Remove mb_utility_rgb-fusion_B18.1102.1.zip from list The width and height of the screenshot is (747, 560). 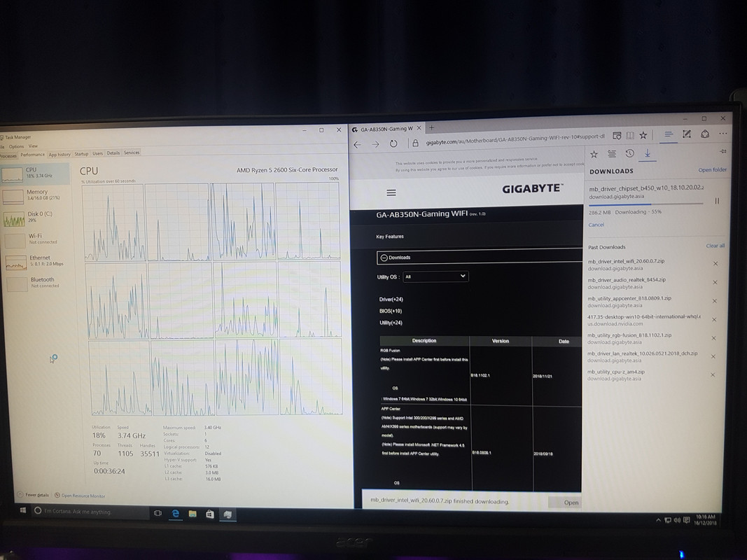[713, 337]
